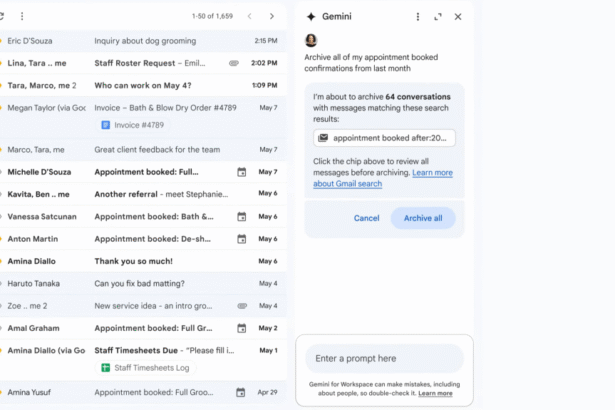Open Anton Martin appointment booked email

click(x=143, y=239)
